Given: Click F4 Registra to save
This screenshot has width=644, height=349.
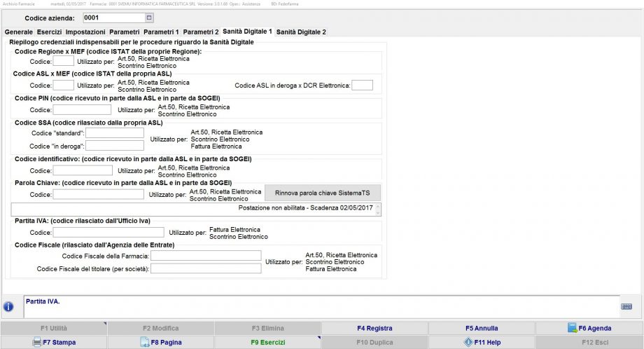Looking at the screenshot, I should pyautogui.click(x=374, y=328).
